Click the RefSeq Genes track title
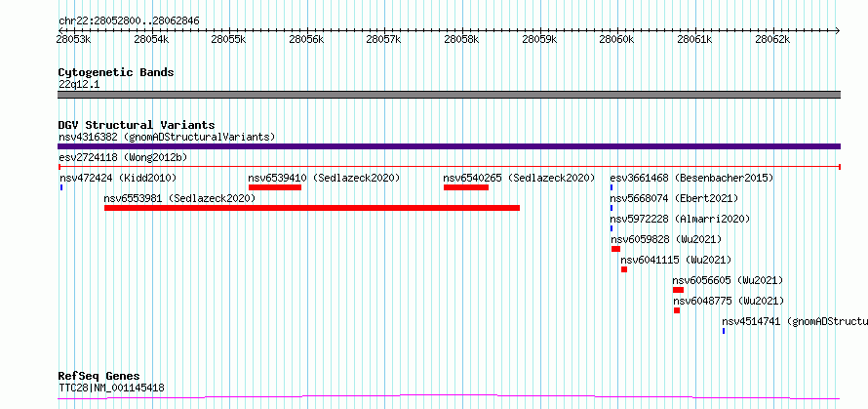 click(99, 377)
